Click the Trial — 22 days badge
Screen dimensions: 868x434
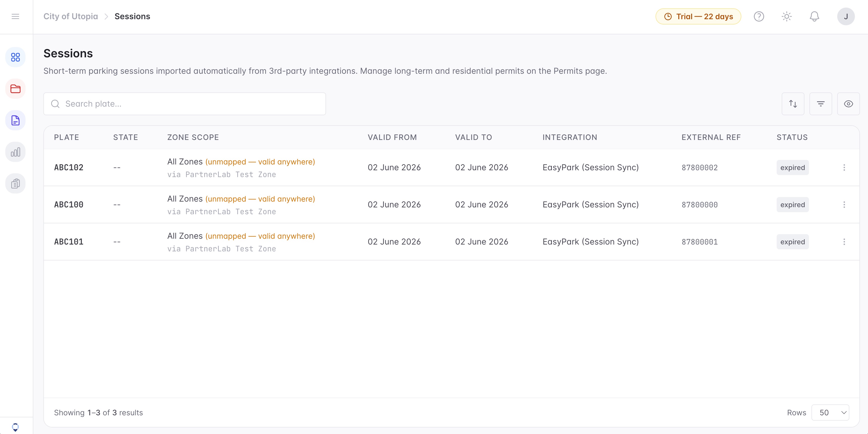pos(698,16)
